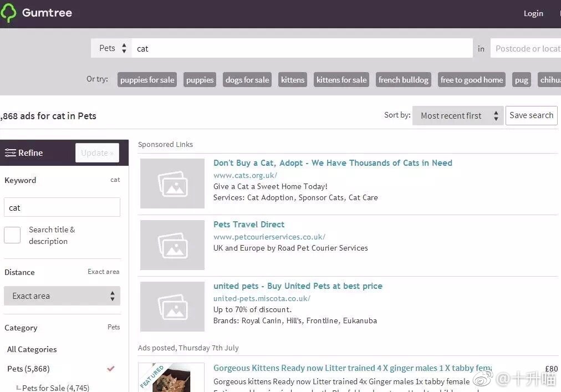This screenshot has width=561, height=392.
Task: Open the Exact area distance dropdown
Action: [62, 296]
